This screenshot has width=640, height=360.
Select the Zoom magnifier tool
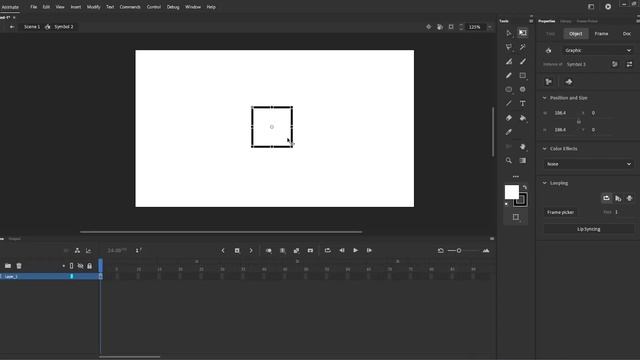(x=509, y=160)
